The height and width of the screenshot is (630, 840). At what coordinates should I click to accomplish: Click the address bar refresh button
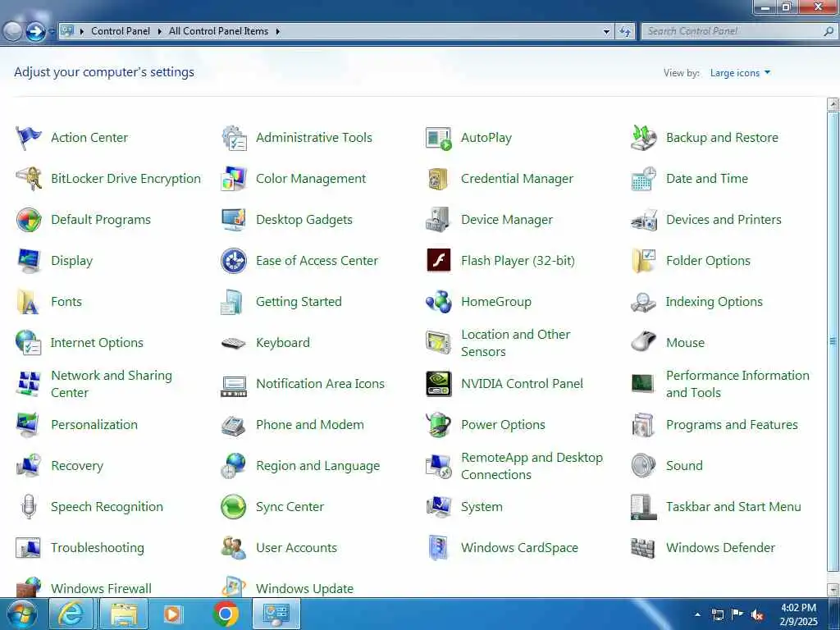click(x=625, y=32)
